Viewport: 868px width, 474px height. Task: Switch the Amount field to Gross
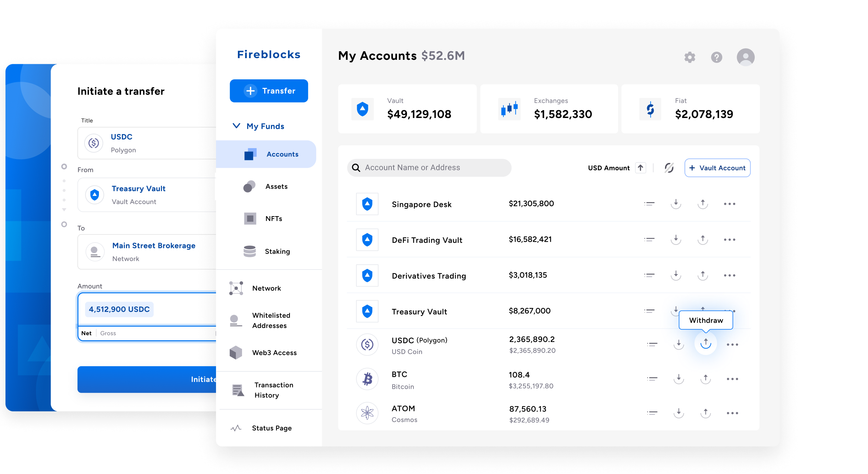tap(108, 333)
